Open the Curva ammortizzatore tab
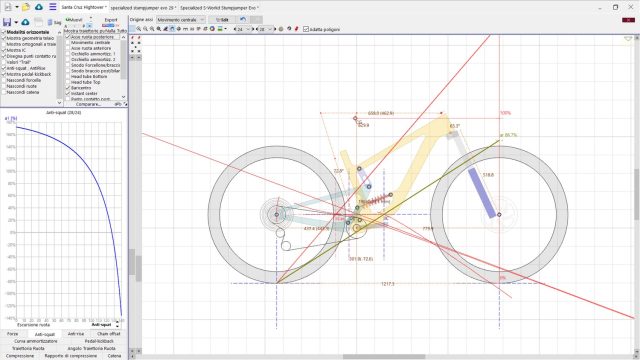The width and height of the screenshot is (640, 360). click(36, 341)
